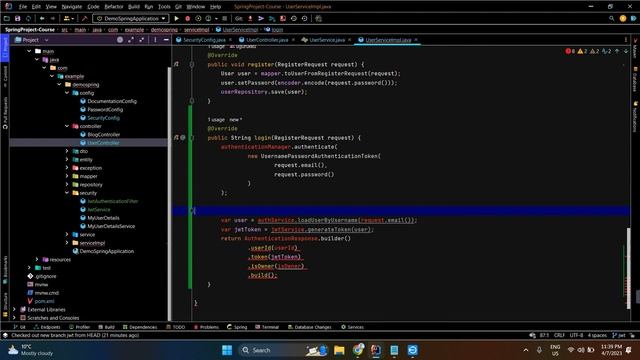Click the Open folder icon in toolbar
The image size is (640, 360).
(x=7, y=18)
